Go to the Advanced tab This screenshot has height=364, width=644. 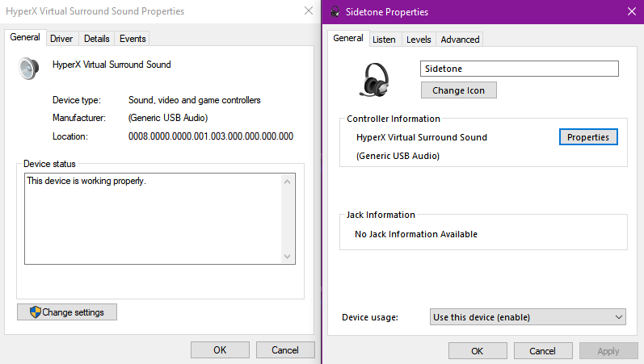point(460,39)
